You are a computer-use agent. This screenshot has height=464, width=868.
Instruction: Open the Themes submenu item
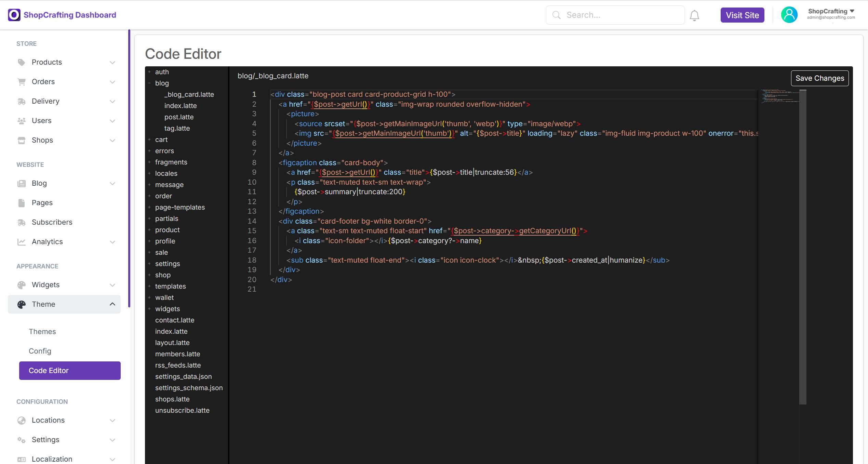[x=42, y=332]
